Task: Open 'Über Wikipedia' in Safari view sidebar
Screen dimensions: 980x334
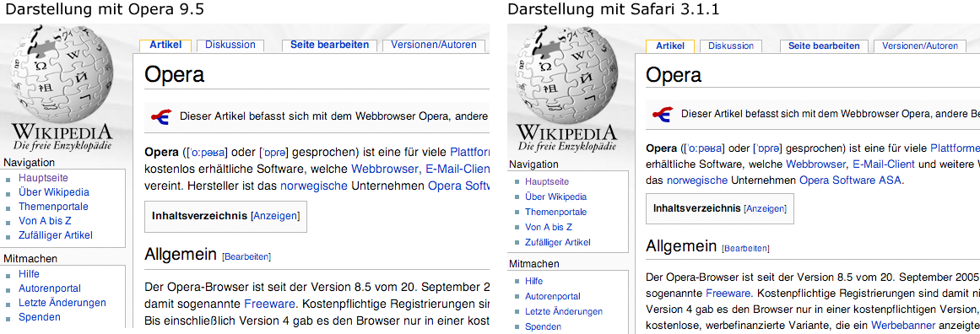Action: click(556, 197)
